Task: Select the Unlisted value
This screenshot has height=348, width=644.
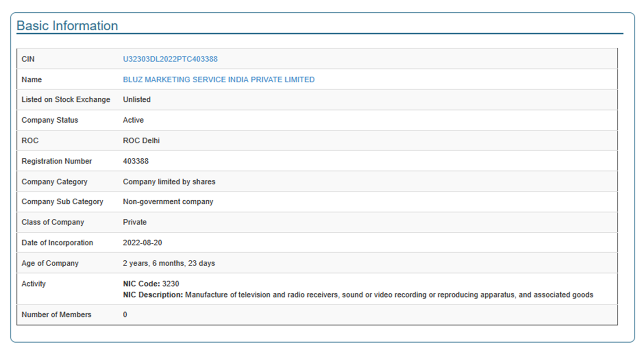Action: (x=137, y=100)
